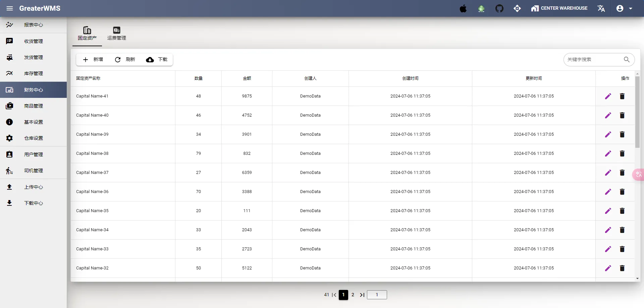The height and width of the screenshot is (308, 644).
Task: Open the user account dropdown
Action: pos(624,8)
